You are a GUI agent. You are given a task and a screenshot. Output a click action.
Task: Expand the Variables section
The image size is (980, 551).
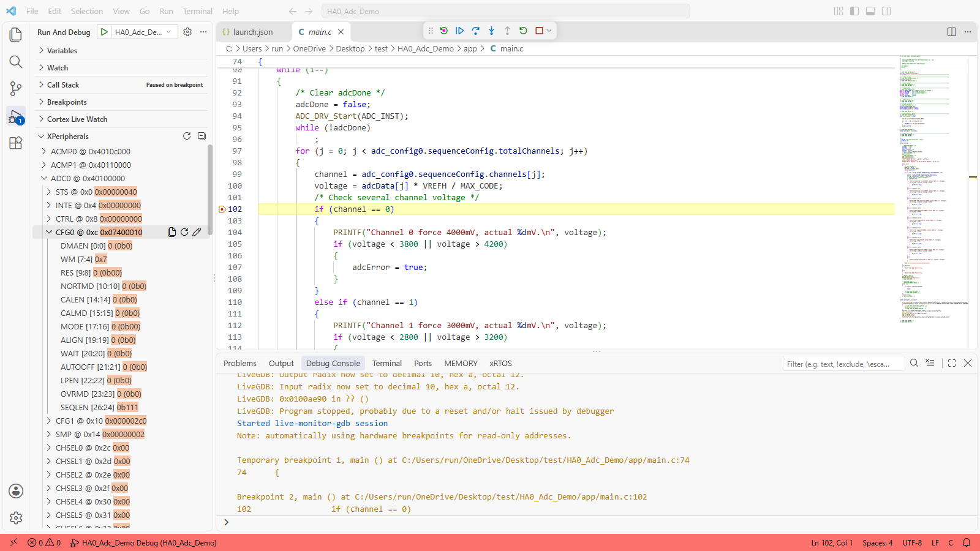123,51
